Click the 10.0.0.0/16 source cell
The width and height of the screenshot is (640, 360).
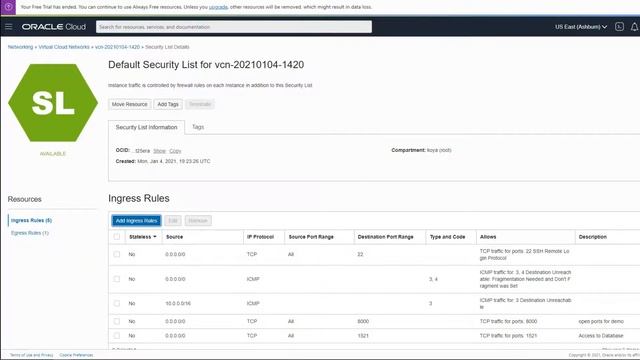click(178, 304)
